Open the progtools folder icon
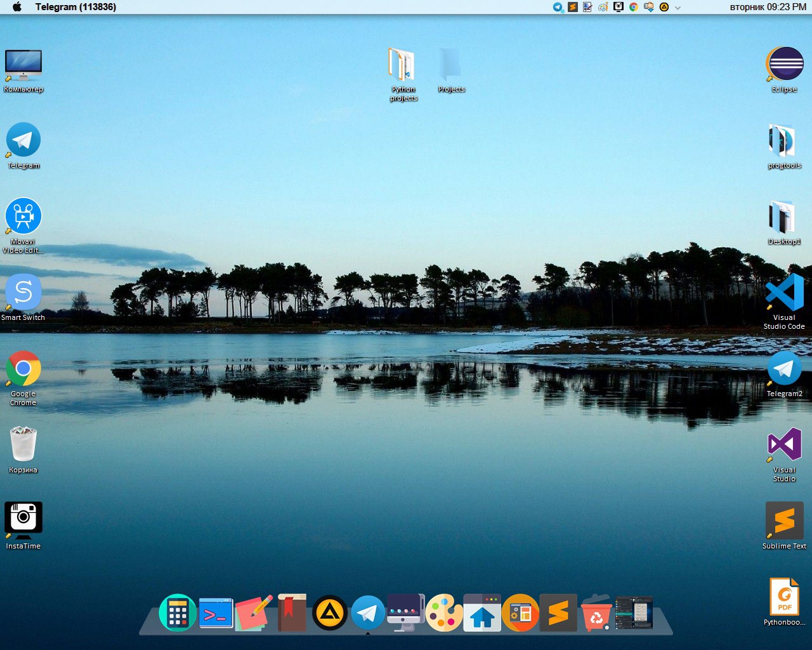812x650 pixels. [785, 147]
